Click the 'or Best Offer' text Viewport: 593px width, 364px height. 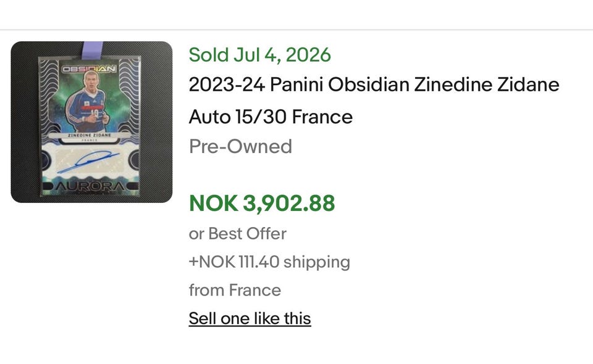point(237,234)
